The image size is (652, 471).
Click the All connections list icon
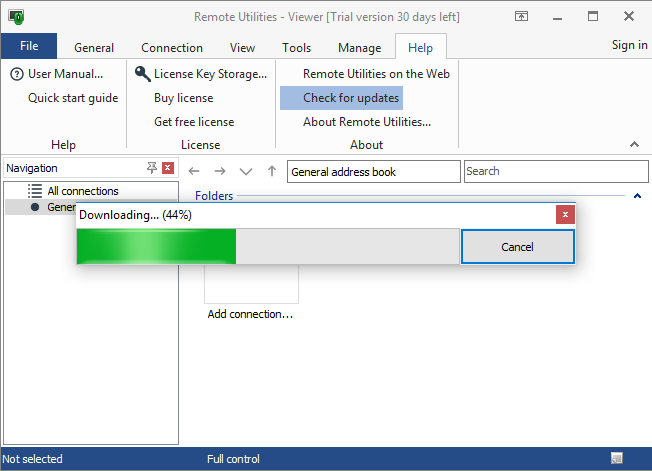click(x=35, y=191)
